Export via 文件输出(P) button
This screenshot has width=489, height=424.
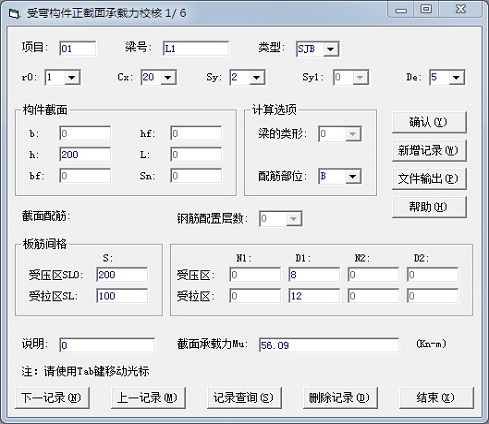[429, 179]
